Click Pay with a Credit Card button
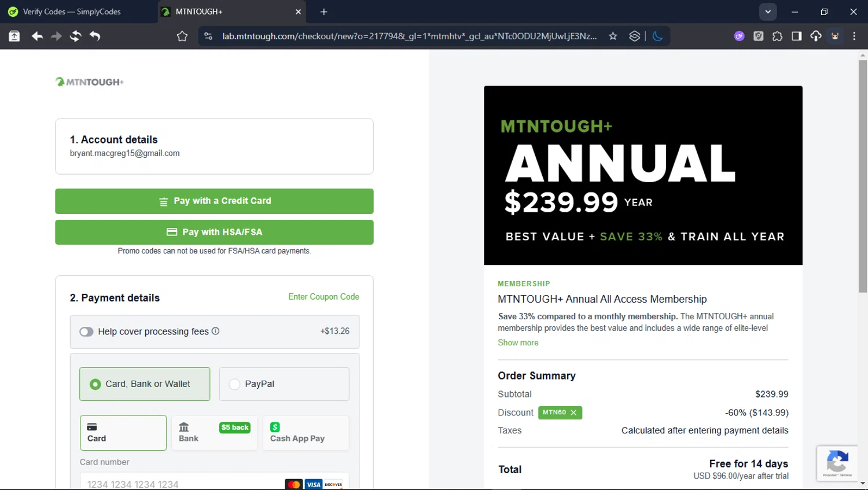 214,201
